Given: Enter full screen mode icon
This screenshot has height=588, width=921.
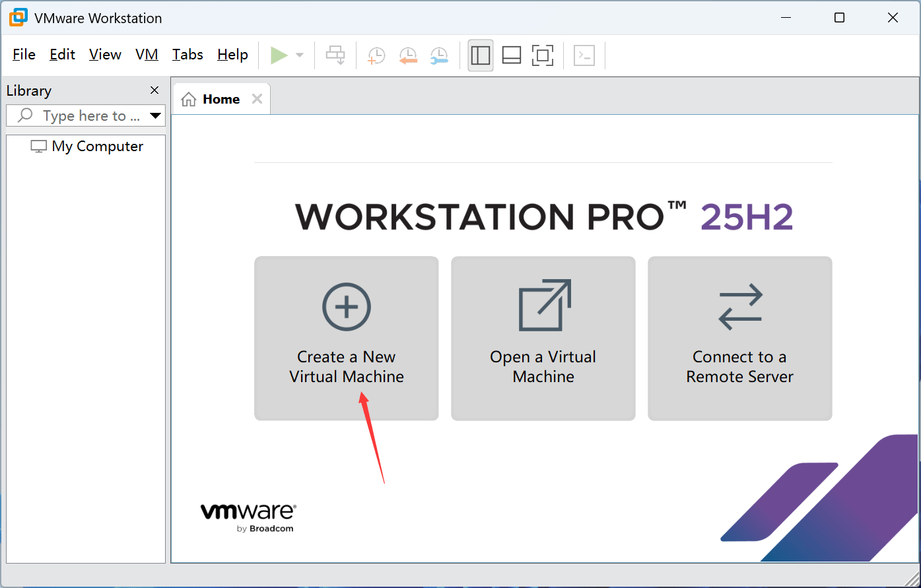Looking at the screenshot, I should pyautogui.click(x=543, y=55).
